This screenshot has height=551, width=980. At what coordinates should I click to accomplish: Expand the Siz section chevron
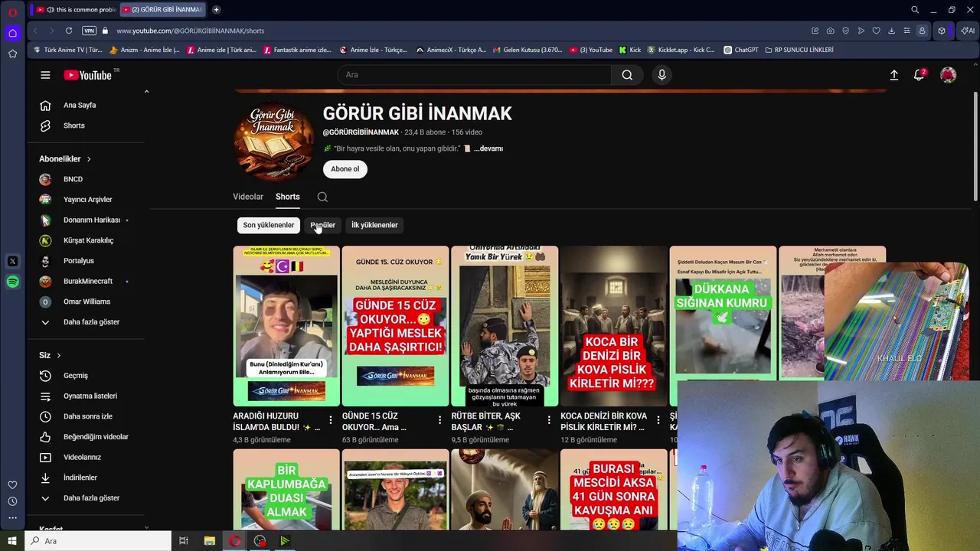tap(58, 355)
